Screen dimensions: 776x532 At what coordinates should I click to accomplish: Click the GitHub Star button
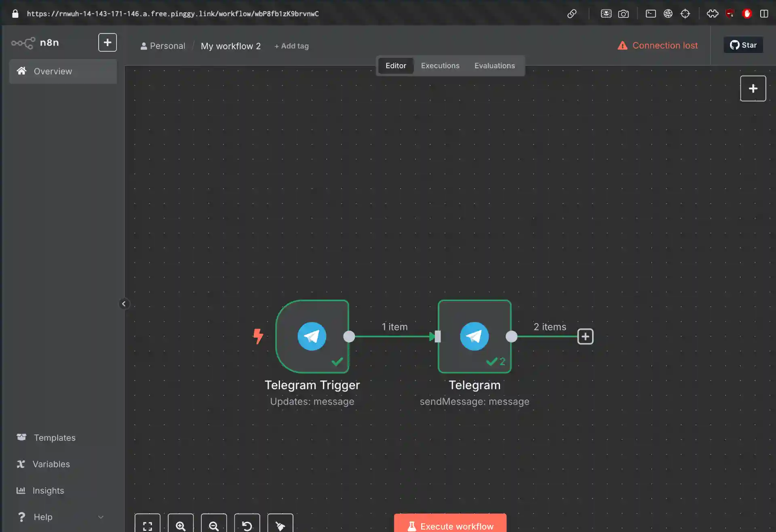[743, 45]
